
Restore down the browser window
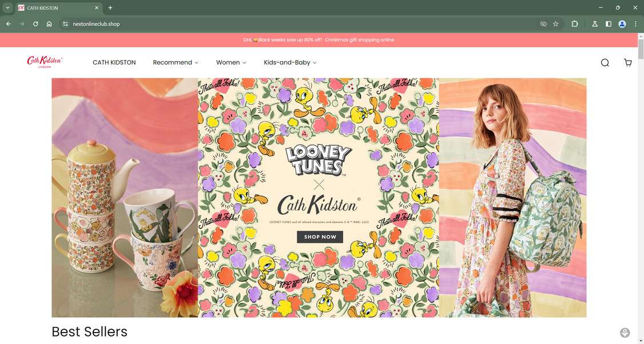(618, 7)
